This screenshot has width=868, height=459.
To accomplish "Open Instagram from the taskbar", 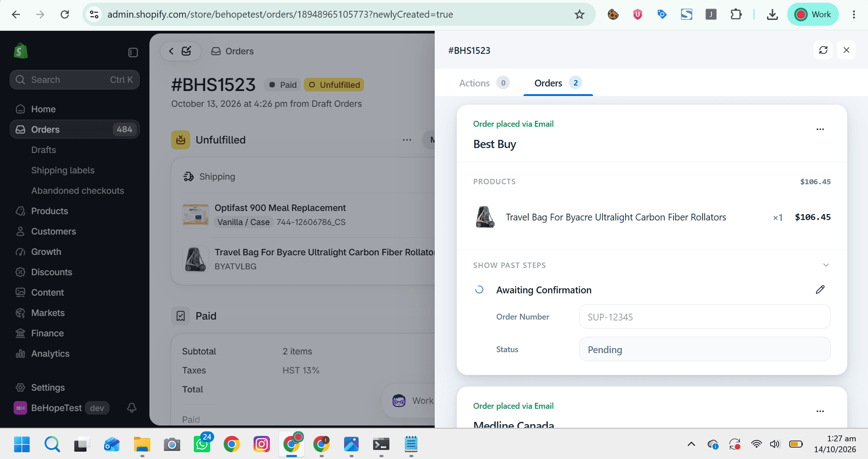I will 262,444.
